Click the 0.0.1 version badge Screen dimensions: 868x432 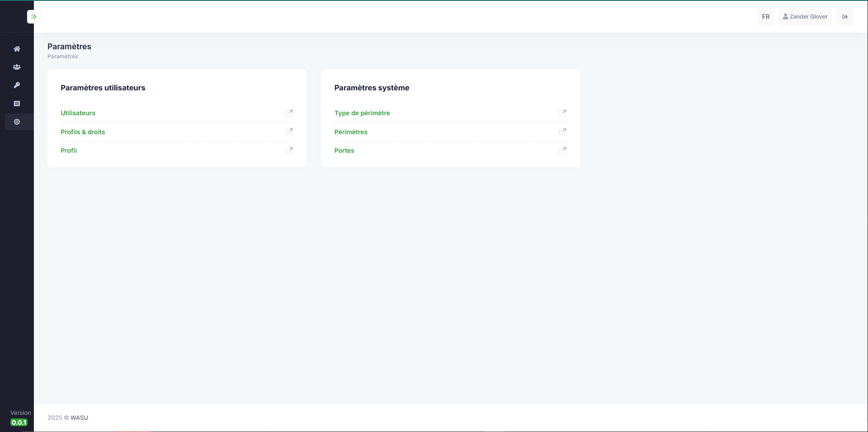click(x=19, y=423)
